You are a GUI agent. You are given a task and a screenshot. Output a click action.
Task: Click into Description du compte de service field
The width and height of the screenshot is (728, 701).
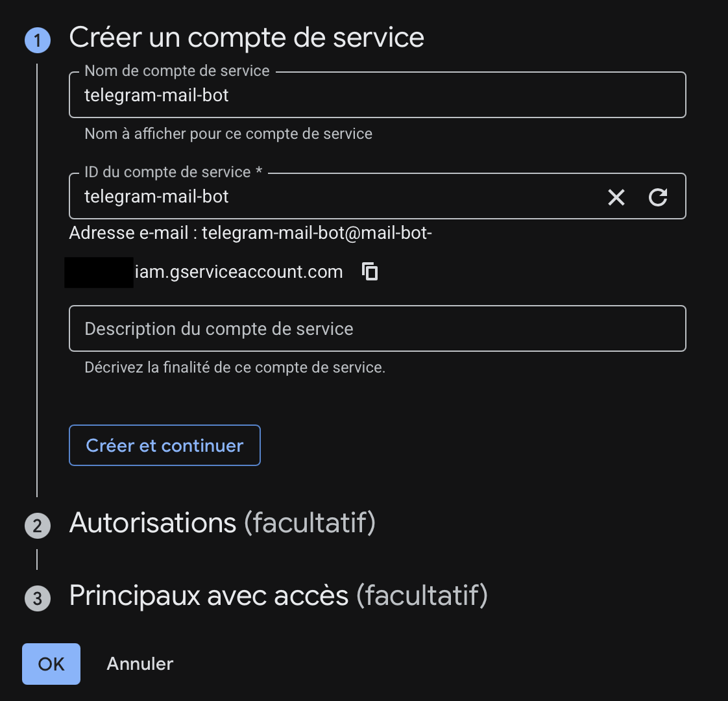[376, 329]
